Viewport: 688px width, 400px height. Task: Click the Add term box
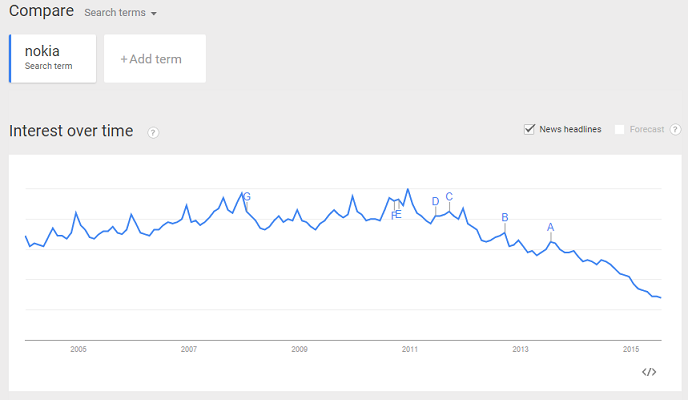(154, 59)
